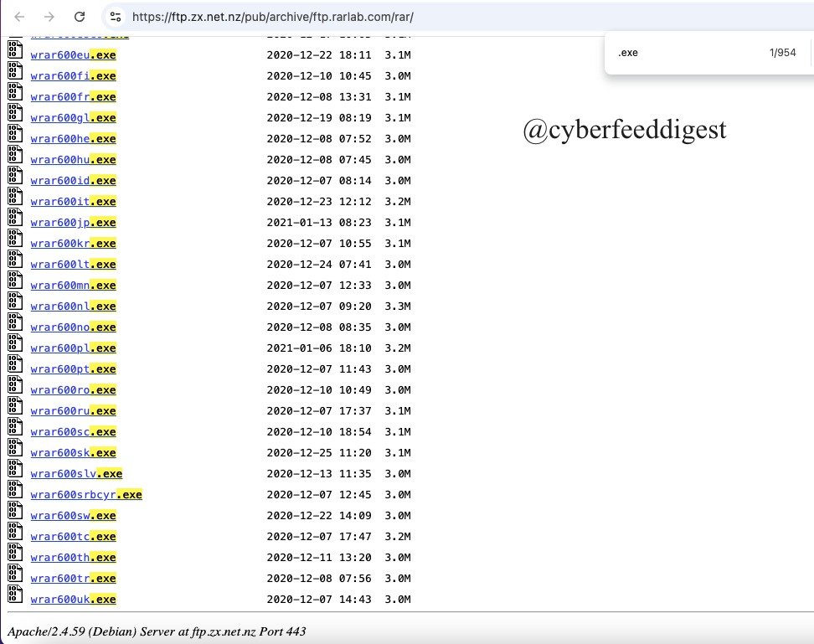
Task: Download wrar600eu.exe link
Action: click(x=73, y=55)
